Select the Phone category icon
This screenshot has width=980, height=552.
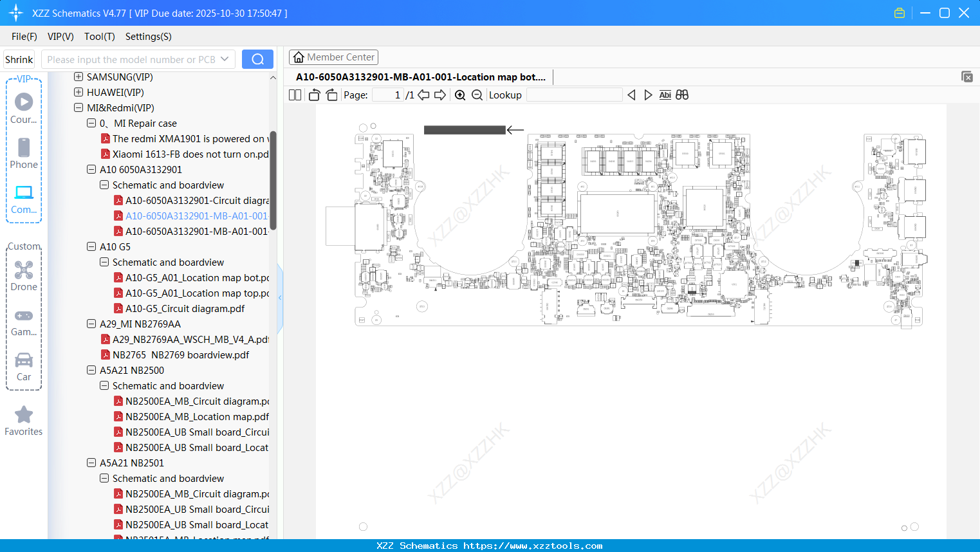[24, 153]
